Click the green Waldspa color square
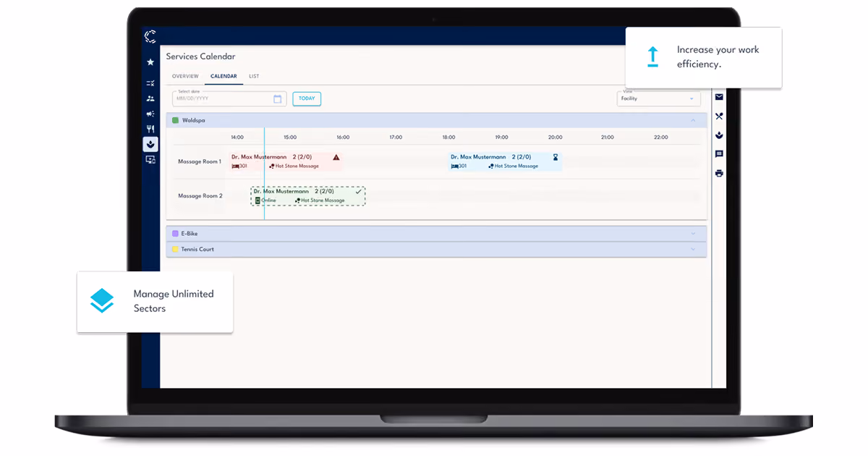Viewport: 868px width, 456px height. [175, 120]
